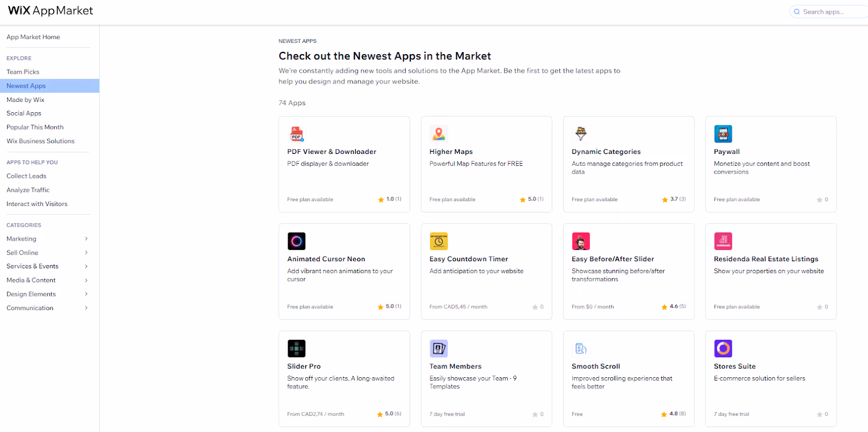Click the Easy Countdown Timer app icon
The image size is (868, 432).
tap(438, 241)
